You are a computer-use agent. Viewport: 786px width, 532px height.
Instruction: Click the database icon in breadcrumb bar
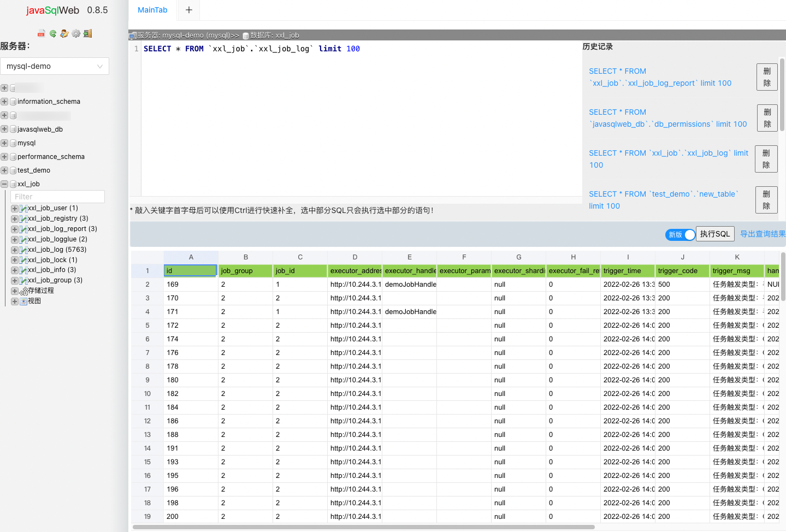246,36
